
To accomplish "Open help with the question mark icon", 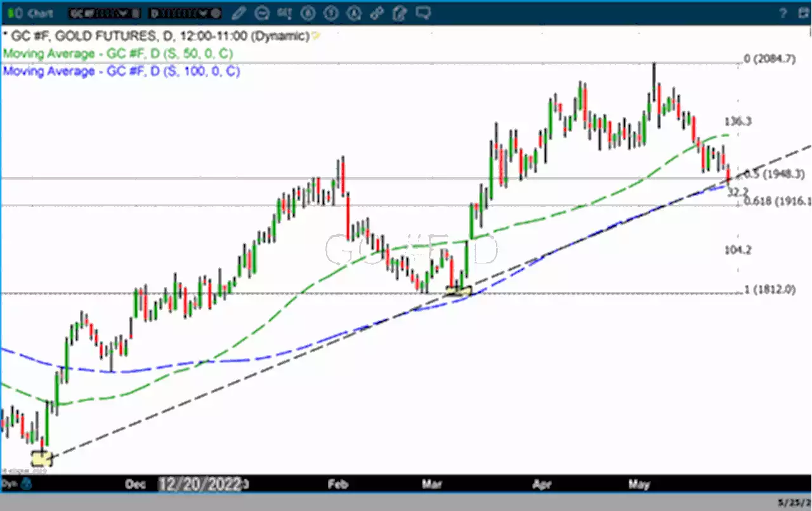I will point(783,13).
